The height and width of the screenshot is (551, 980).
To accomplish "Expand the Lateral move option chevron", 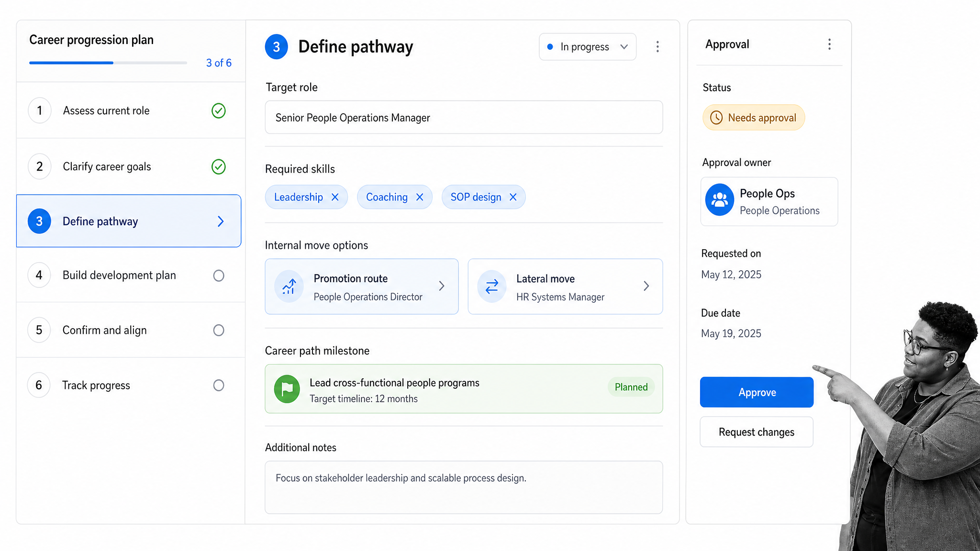I will point(646,286).
